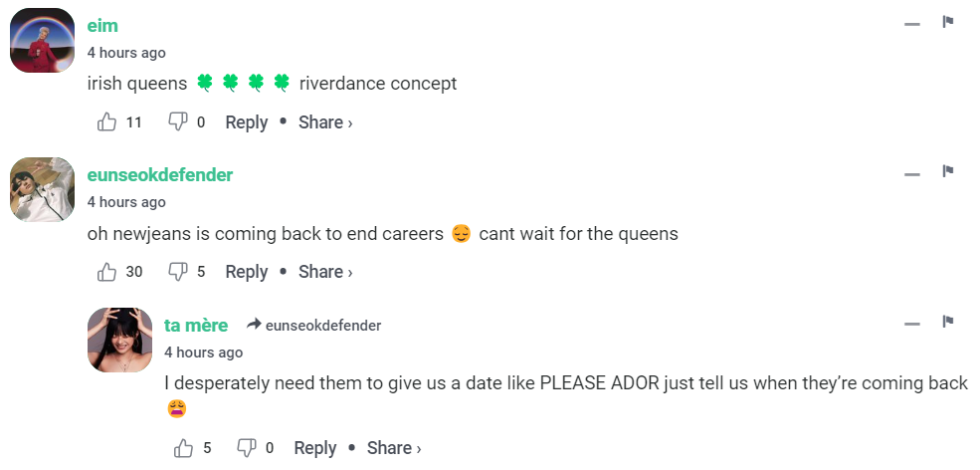View ta mère's avatar picture
Screen dimensions: 980x470
119,340
